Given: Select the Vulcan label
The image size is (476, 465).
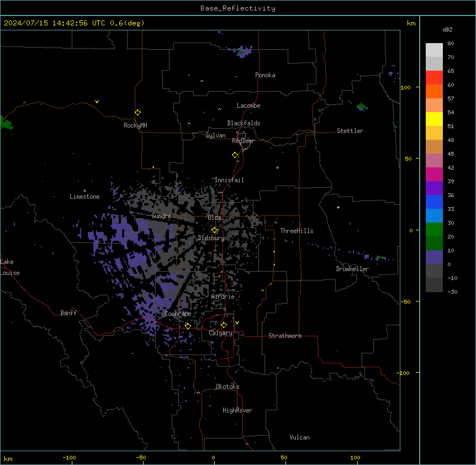Looking at the screenshot, I should pyautogui.click(x=300, y=437).
